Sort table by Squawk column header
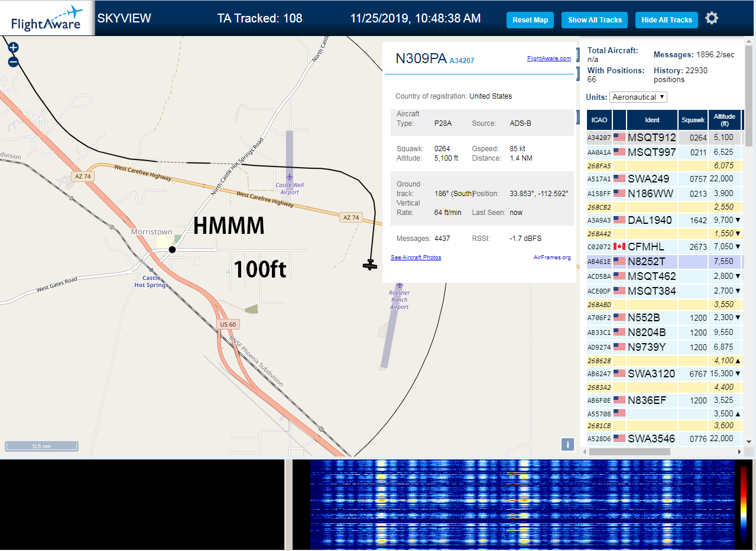This screenshot has width=756, height=551. coord(693,120)
